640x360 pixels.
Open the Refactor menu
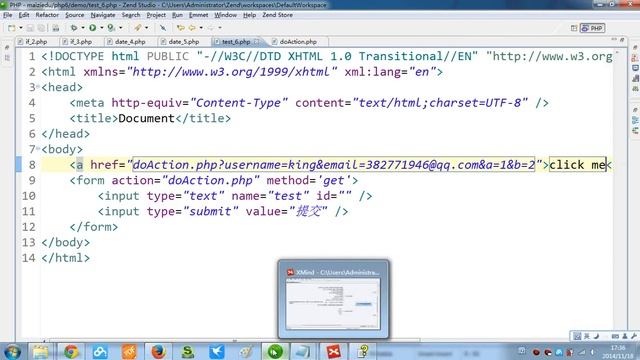tap(47, 15)
